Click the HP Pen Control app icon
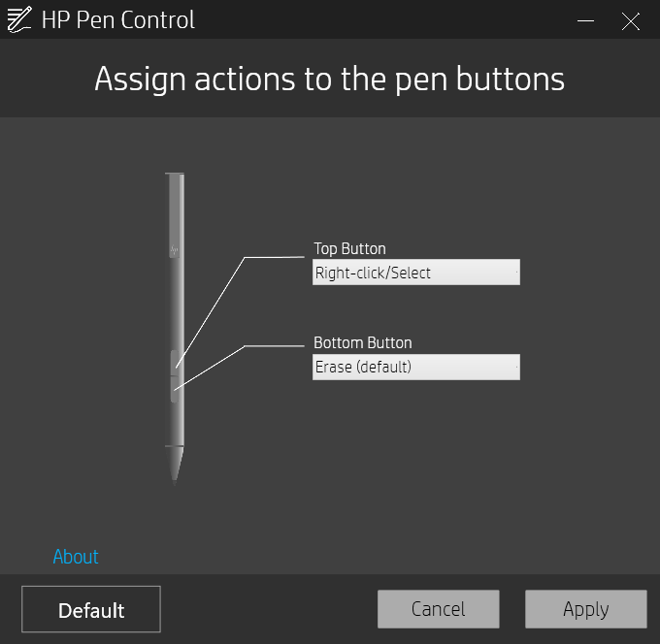The image size is (660, 644). coord(19,19)
